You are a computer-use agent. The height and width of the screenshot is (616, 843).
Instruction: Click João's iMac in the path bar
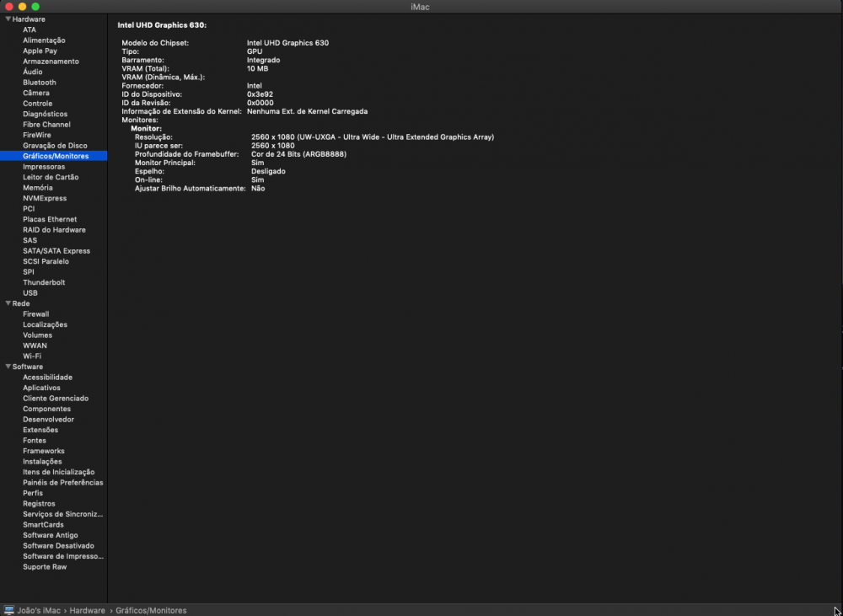(x=39, y=611)
